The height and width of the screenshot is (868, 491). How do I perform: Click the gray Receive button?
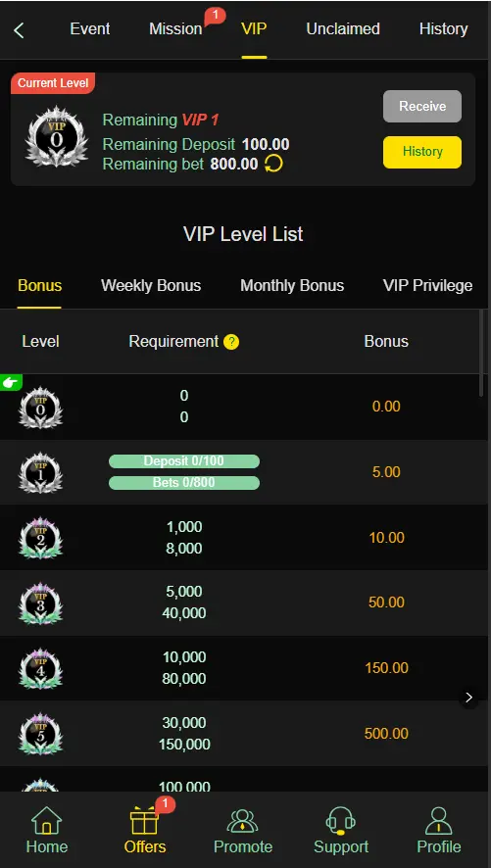click(x=422, y=106)
